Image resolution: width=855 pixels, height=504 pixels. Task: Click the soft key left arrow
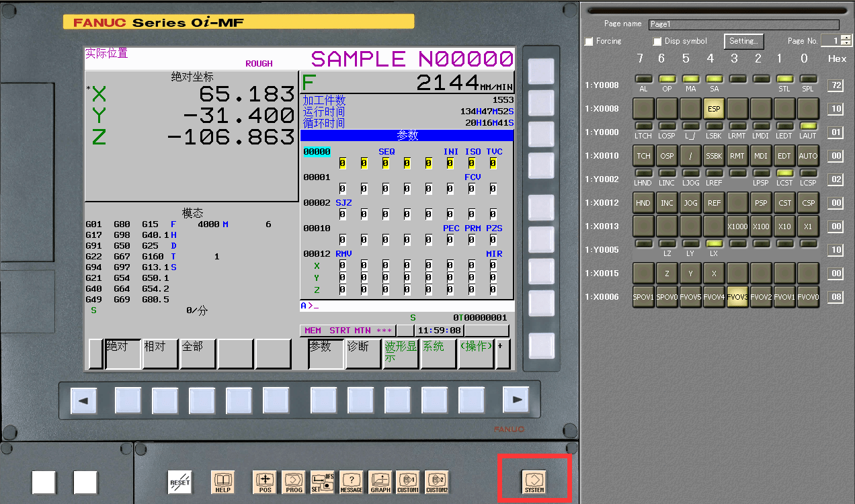click(84, 401)
